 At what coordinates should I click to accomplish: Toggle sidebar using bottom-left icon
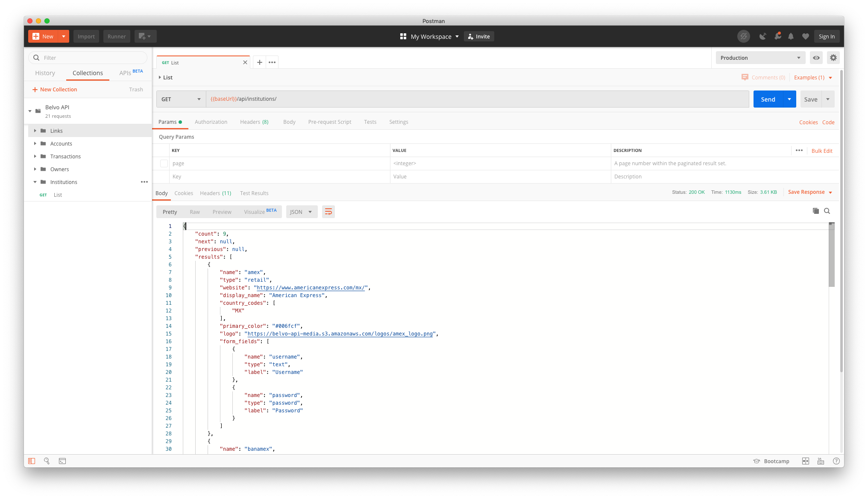click(x=32, y=461)
